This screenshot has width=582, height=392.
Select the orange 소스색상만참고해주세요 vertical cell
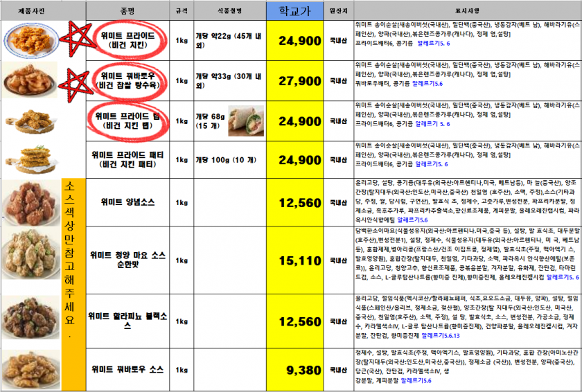(73, 285)
